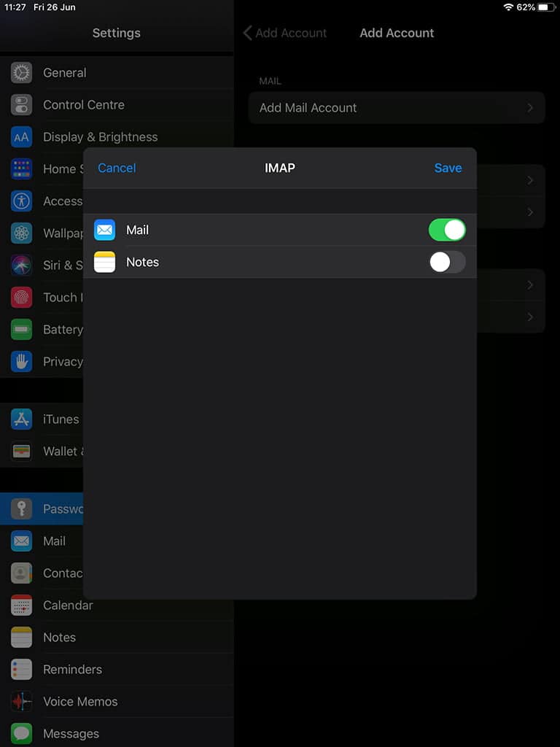Tap the Wi-Fi status icon
Screen dimensions: 560x747
[508, 7]
